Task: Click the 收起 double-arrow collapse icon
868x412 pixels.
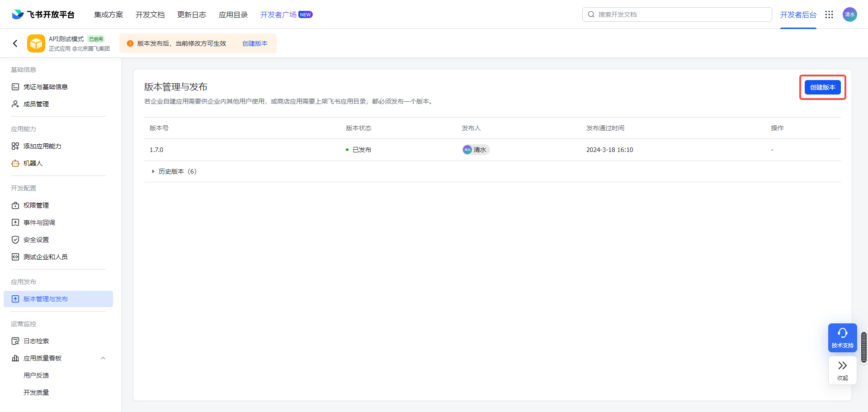Action: pyautogui.click(x=842, y=370)
